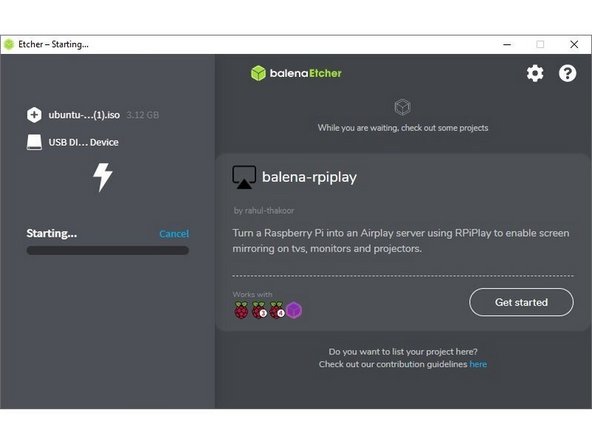Open the help question mark icon
The height and width of the screenshot is (444, 592).
[x=567, y=73]
